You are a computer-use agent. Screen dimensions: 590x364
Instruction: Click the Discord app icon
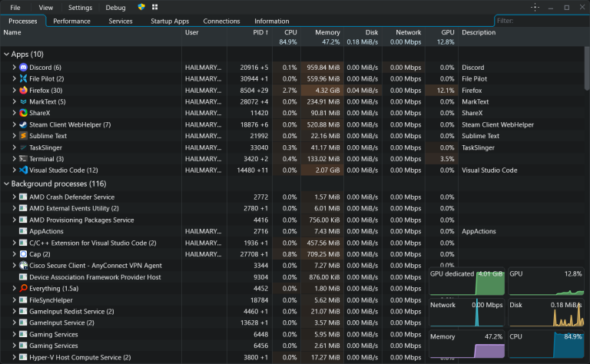point(23,68)
